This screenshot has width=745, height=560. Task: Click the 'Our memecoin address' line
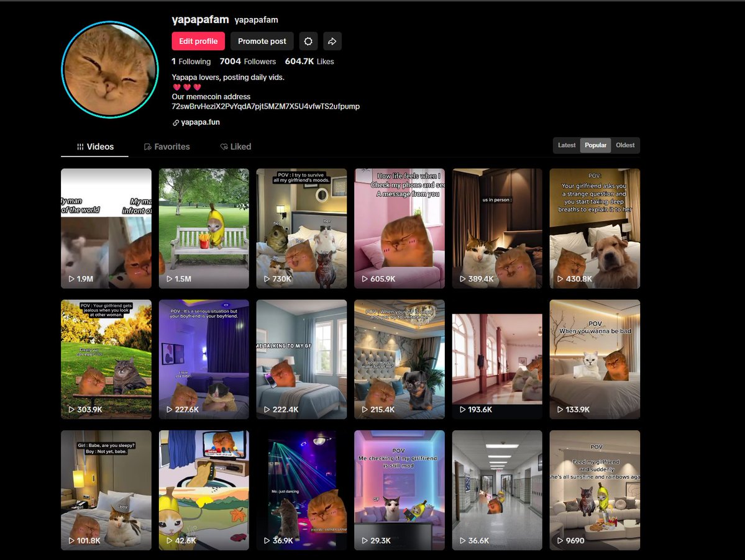pyautogui.click(x=211, y=96)
